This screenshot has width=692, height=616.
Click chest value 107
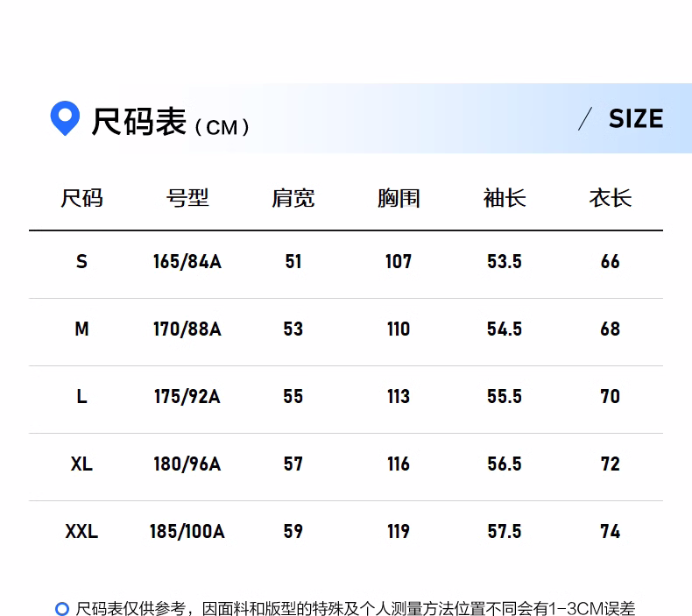point(399,261)
